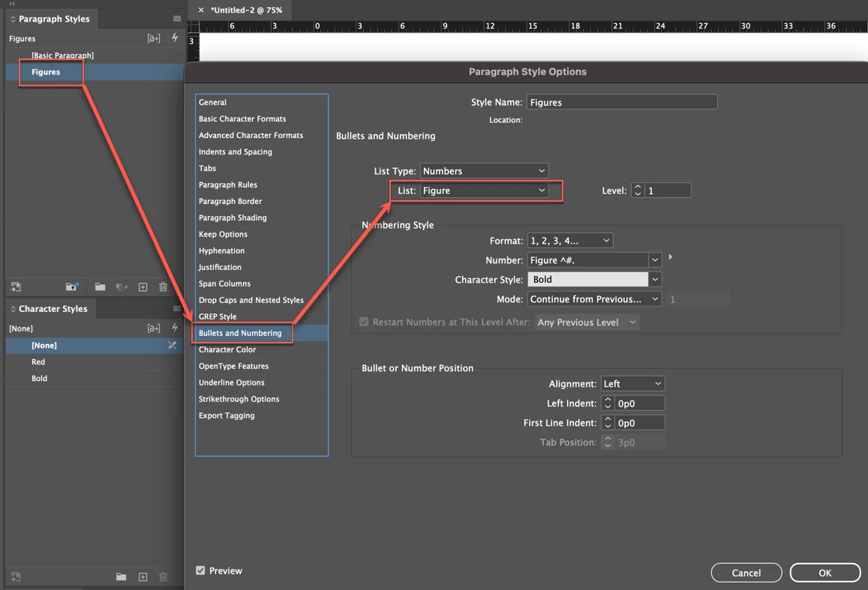Image resolution: width=868 pixels, height=590 pixels.
Task: Select Basic Character Formats category
Action: pyautogui.click(x=262, y=119)
